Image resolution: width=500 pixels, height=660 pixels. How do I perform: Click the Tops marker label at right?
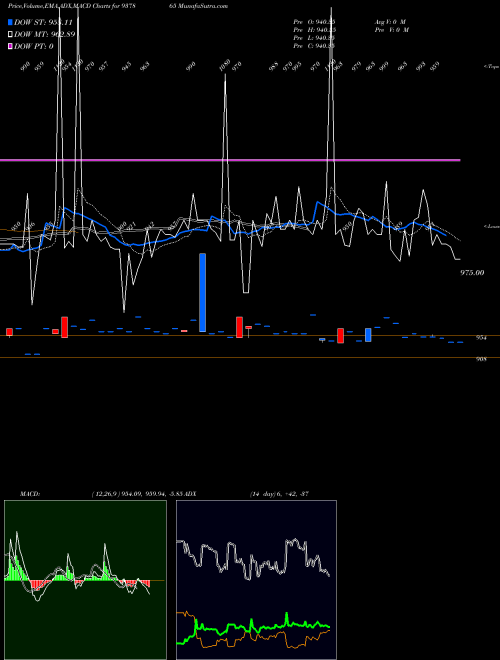[492, 67]
